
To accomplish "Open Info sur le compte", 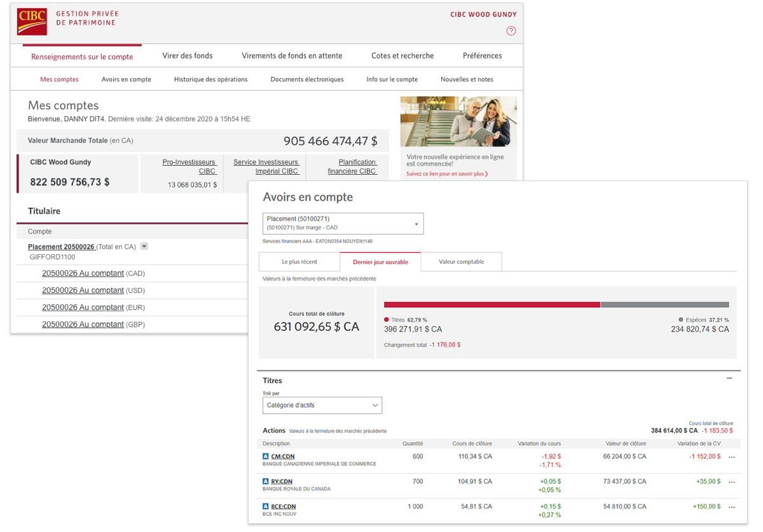I will [x=392, y=79].
